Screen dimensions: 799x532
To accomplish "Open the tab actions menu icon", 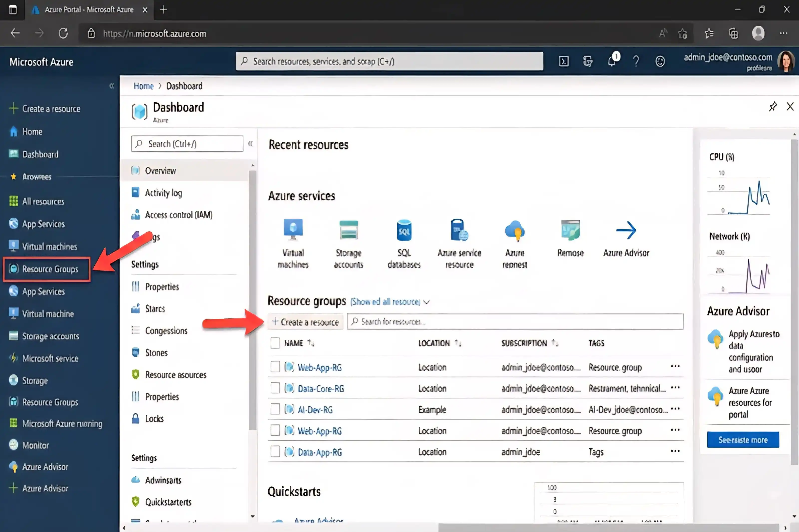I will [x=12, y=9].
